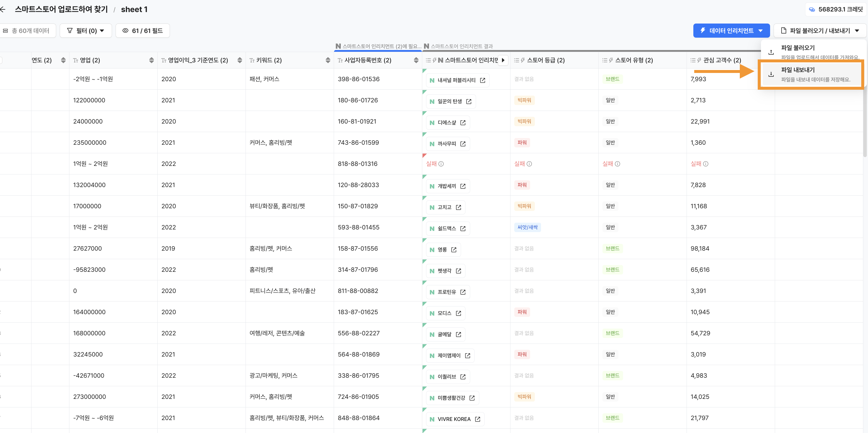
Task: Open external link icon for 미쁨생활건강
Action: [x=472, y=398]
